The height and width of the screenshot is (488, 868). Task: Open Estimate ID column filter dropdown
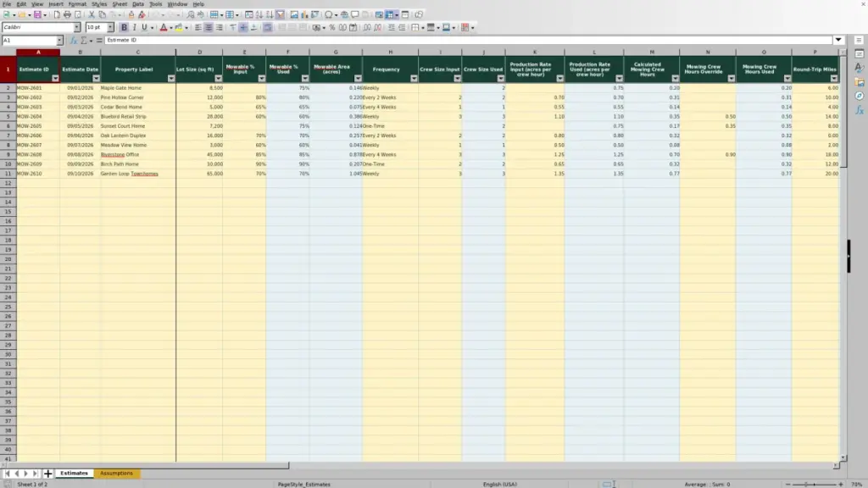(55, 79)
